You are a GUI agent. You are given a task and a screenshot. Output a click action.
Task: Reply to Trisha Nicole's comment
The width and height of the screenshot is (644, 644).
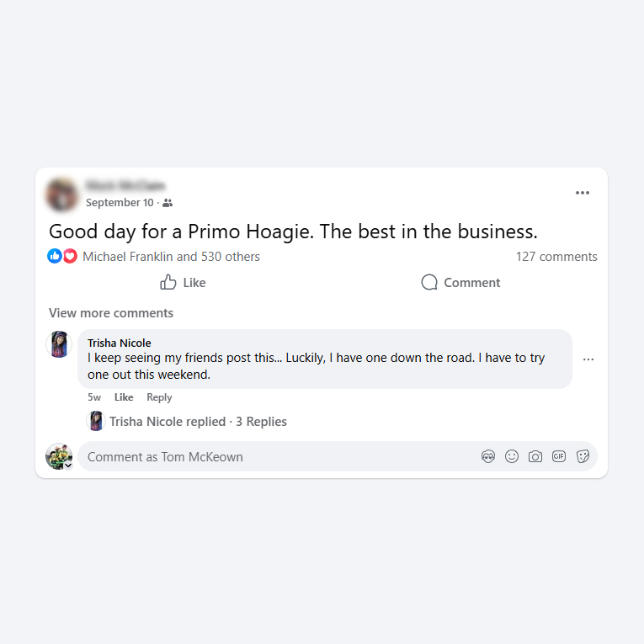point(159,397)
